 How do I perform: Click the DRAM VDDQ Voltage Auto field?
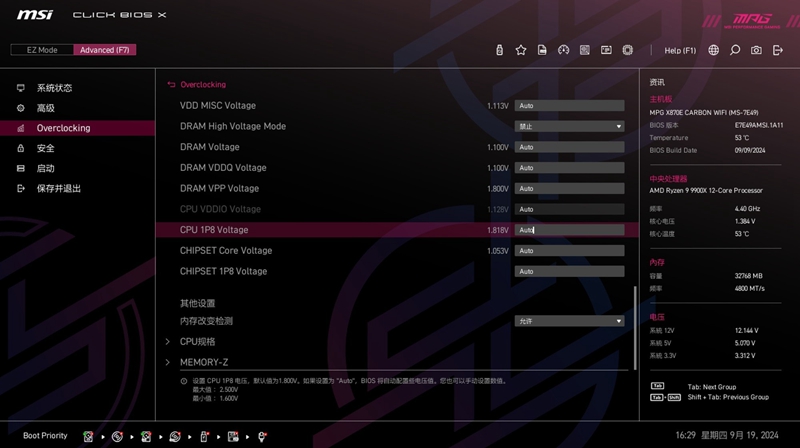pyautogui.click(x=569, y=168)
